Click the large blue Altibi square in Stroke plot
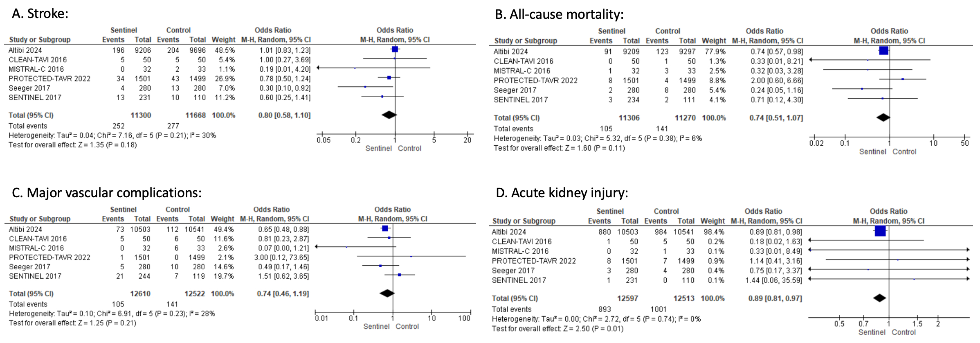 395,50
